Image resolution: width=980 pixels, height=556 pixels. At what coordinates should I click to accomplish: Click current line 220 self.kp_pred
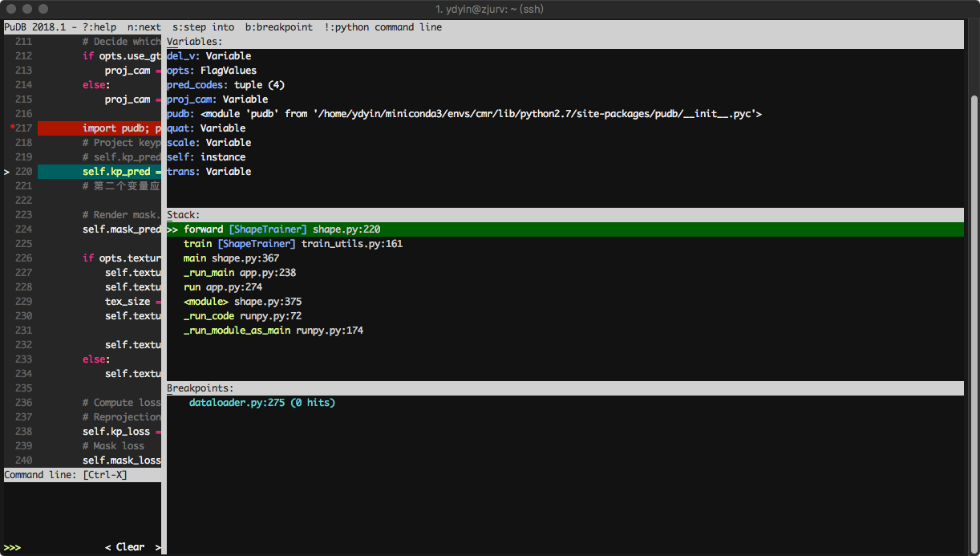99,172
